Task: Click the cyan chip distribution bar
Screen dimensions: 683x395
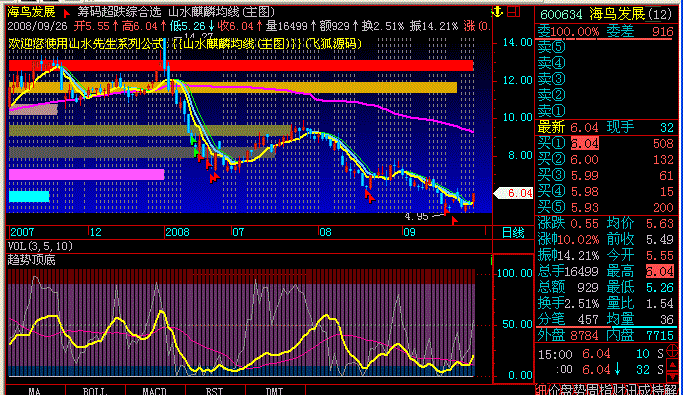Action: pos(29,196)
